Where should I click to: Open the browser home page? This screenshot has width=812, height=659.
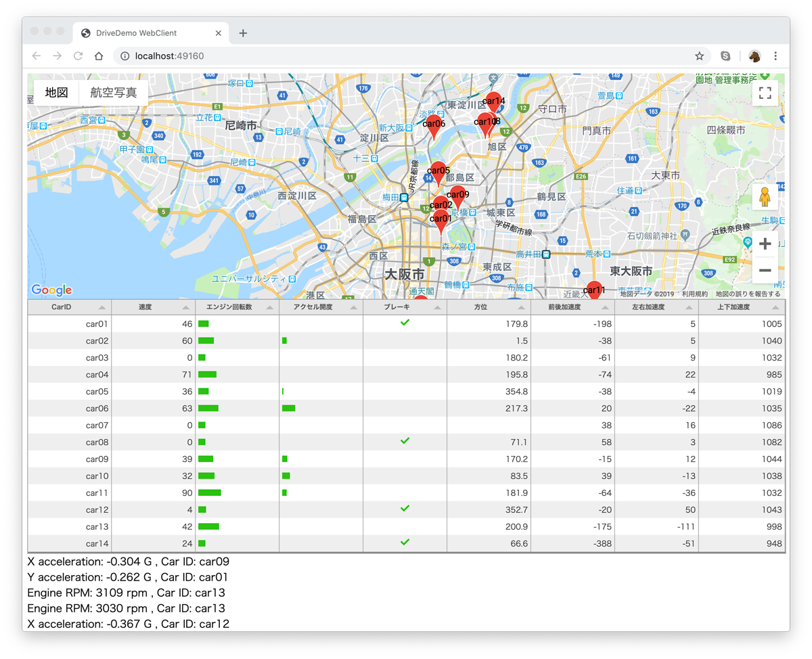coord(99,56)
